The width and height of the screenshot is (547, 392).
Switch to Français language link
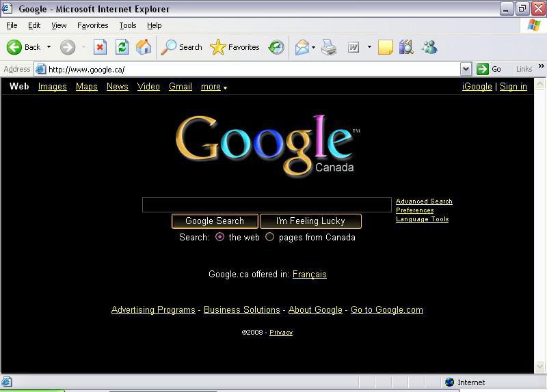click(310, 275)
